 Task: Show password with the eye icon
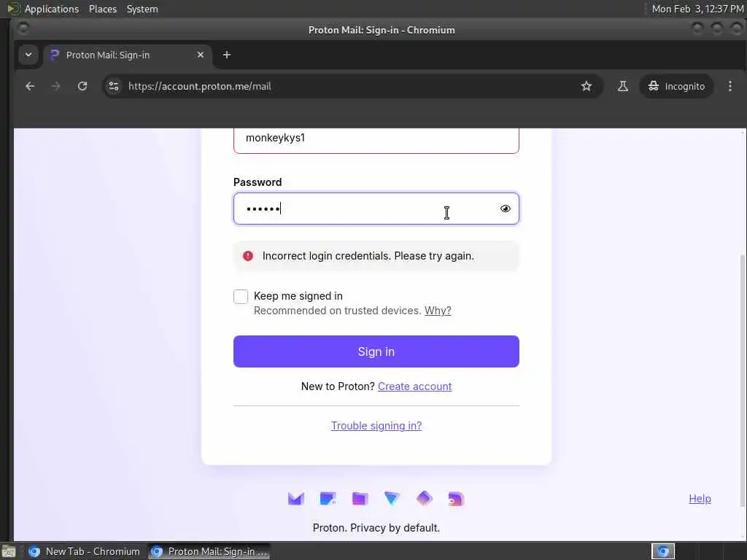[506, 209]
